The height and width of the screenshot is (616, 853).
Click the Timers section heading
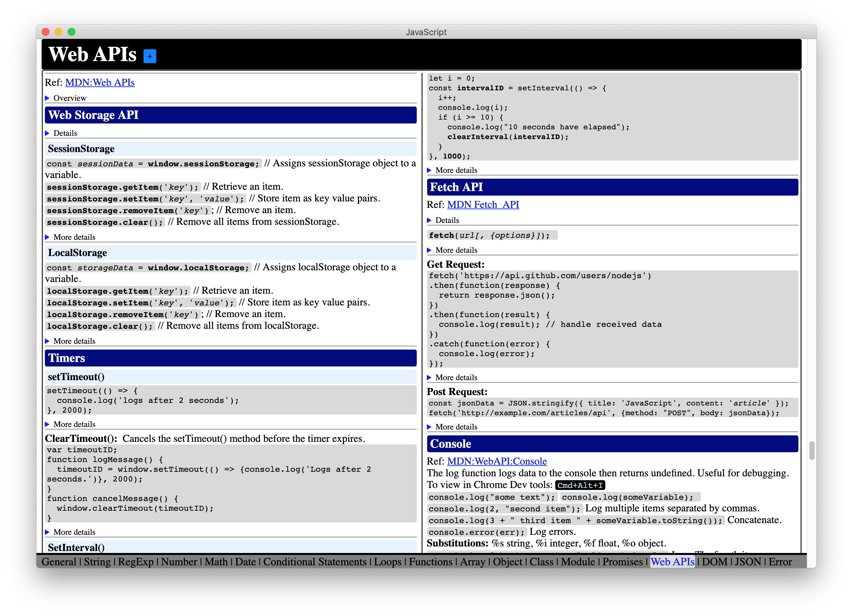click(230, 358)
